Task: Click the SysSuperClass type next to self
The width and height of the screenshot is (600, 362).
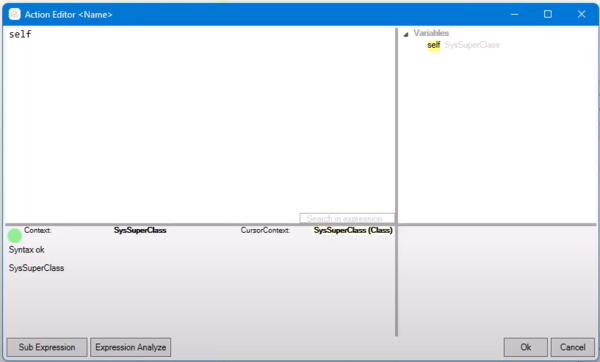Action: tap(471, 45)
